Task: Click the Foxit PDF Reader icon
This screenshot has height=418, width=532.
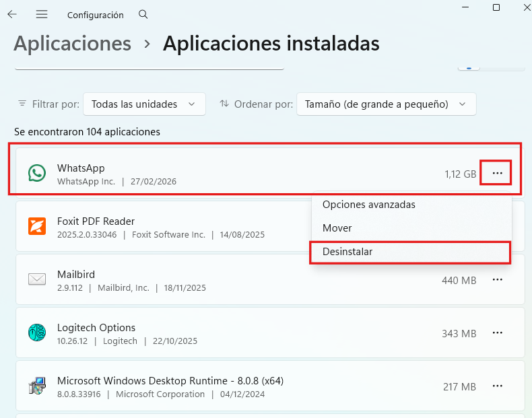Action: (37, 226)
